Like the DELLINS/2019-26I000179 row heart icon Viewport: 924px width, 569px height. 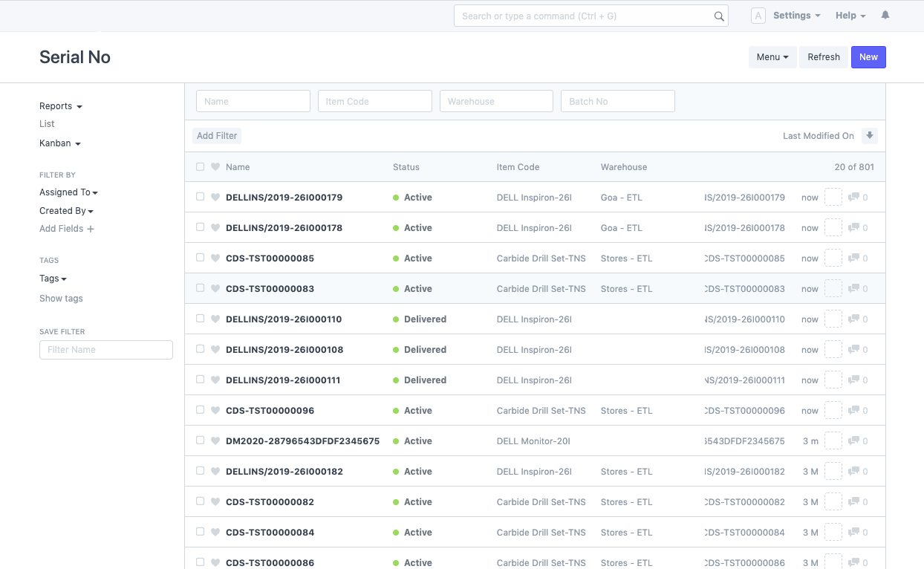click(x=215, y=198)
